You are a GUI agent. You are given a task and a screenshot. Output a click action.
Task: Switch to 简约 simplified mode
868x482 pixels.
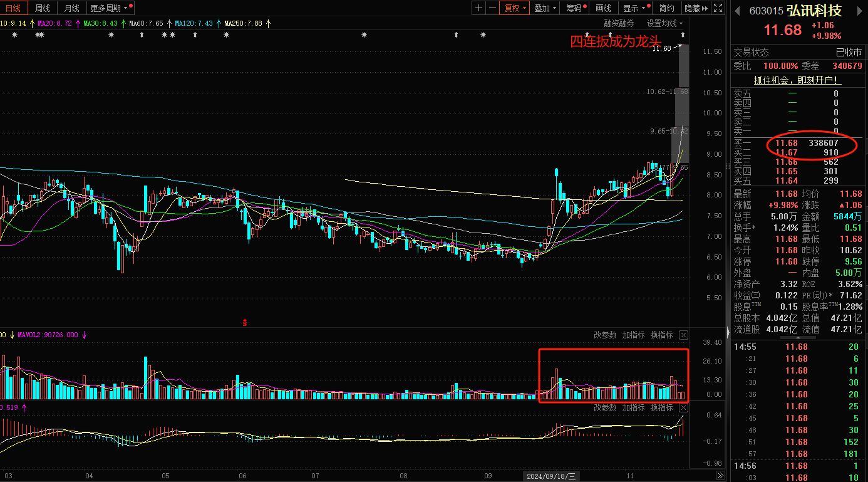(x=667, y=8)
